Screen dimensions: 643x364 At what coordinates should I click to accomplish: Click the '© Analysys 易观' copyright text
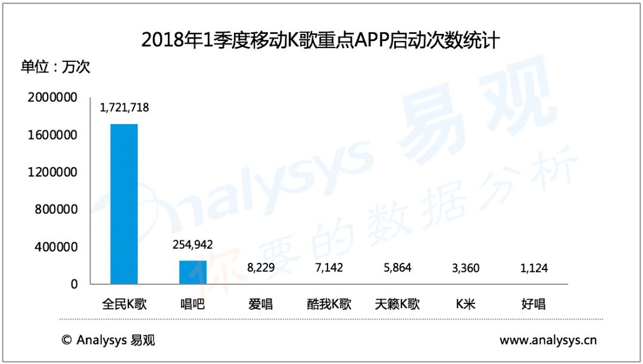(108, 340)
